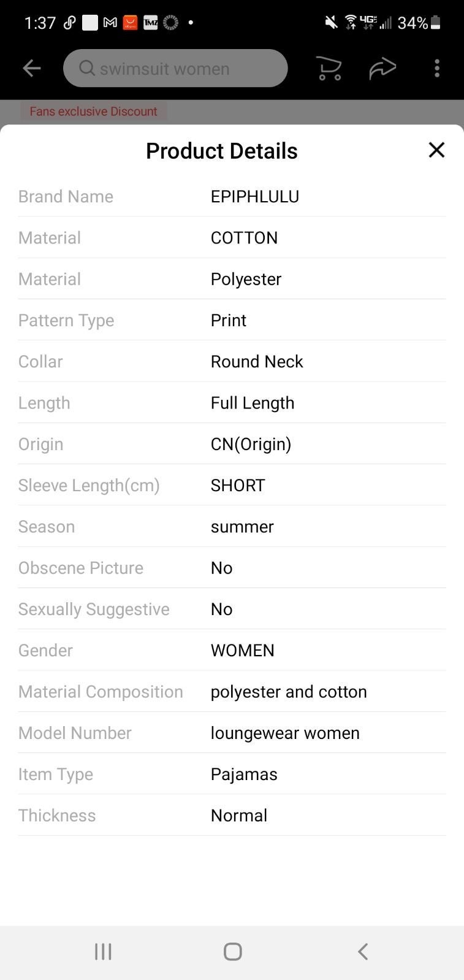Tap the Season summer row
This screenshot has width=464, height=980.
tap(232, 526)
